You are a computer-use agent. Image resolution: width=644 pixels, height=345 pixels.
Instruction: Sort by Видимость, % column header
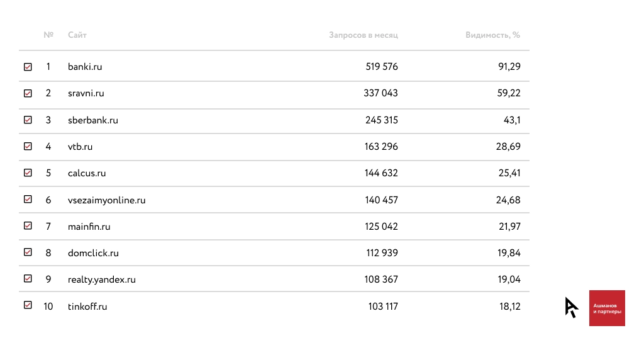[493, 35]
